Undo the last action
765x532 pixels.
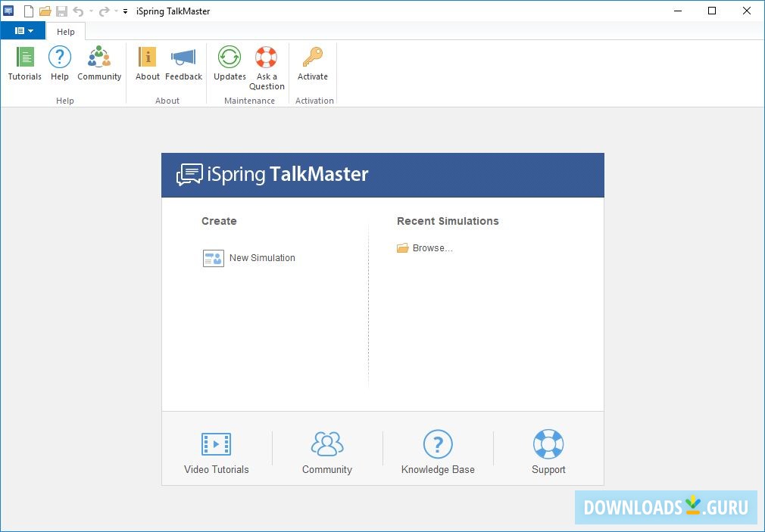[x=78, y=11]
